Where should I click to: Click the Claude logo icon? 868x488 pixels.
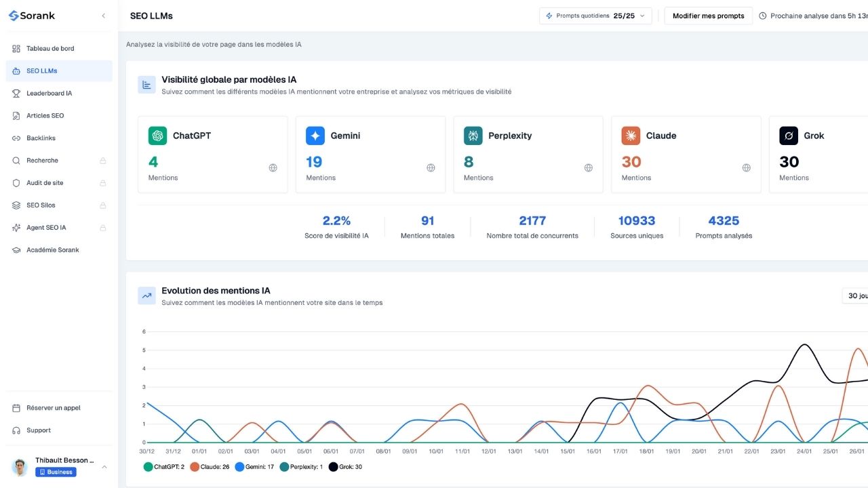point(630,136)
